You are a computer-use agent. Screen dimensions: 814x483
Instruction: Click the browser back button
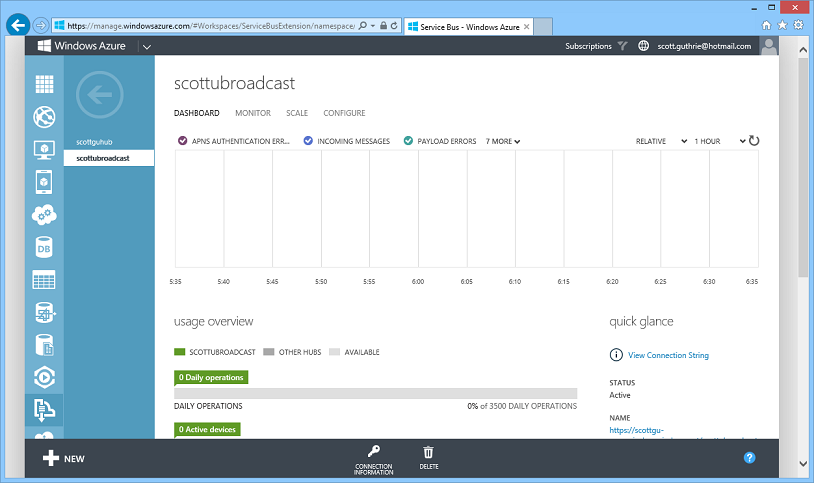[18, 25]
